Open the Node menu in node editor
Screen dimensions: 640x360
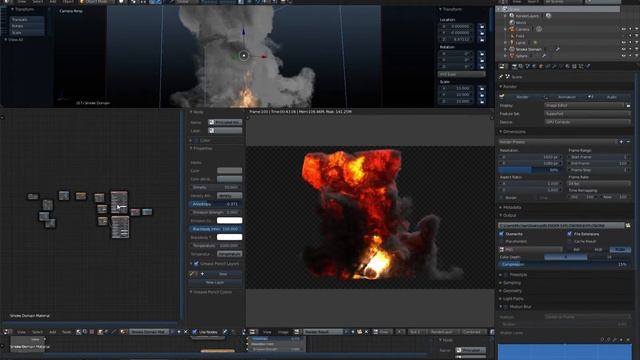[x=66, y=332]
